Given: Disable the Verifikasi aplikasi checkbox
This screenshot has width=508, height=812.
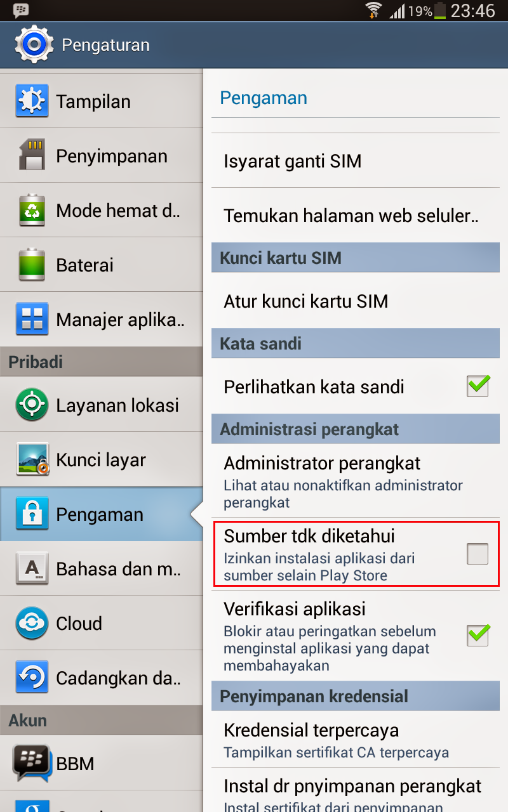Looking at the screenshot, I should point(478,635).
